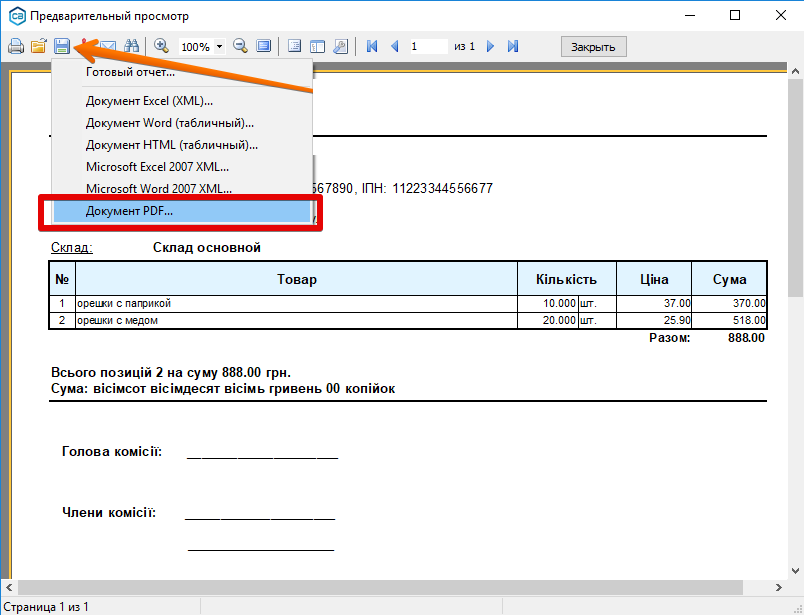Image resolution: width=804 pixels, height=615 pixels.
Task: Click the line Всього позицій 2 на суму
Action: 171,372
